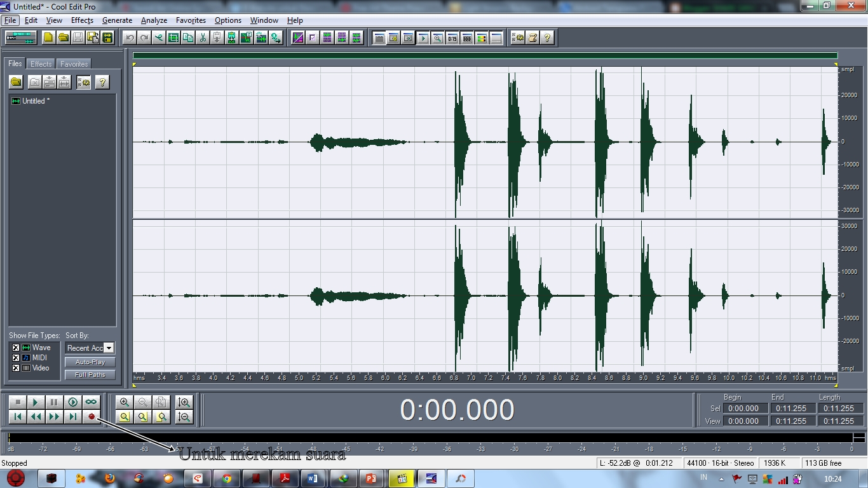Click the scissors Cut icon
The width and height of the screenshot is (868, 488).
pyautogui.click(x=203, y=37)
